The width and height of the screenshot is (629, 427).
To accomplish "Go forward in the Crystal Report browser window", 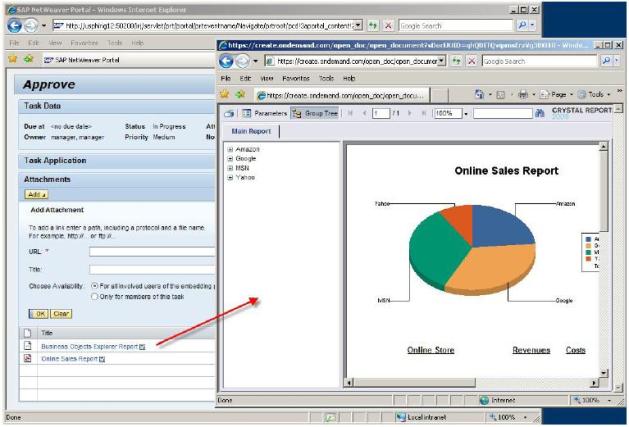I will pos(242,61).
